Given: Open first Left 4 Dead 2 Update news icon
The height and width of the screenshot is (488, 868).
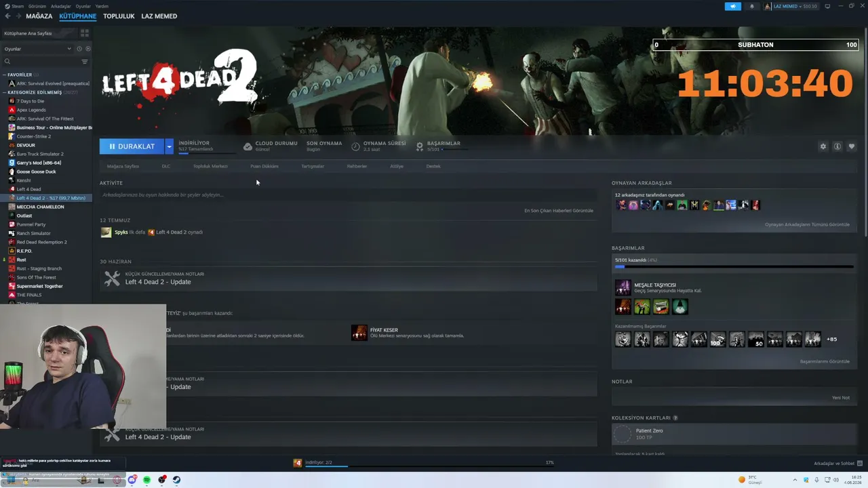Looking at the screenshot, I should coord(112,278).
